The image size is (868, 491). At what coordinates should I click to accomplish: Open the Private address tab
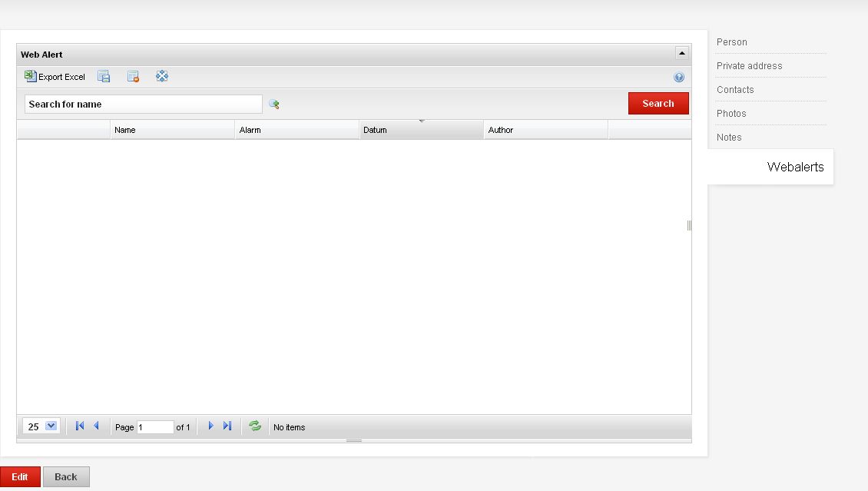749,66
